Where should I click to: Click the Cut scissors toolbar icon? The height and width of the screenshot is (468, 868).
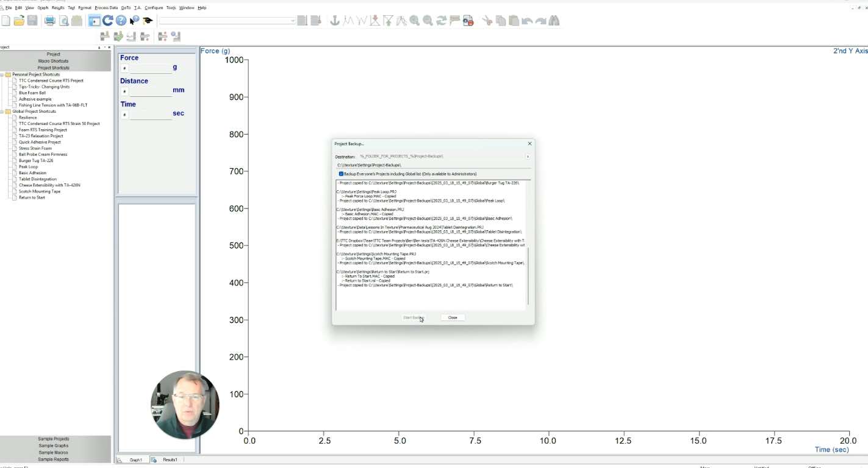coord(489,20)
